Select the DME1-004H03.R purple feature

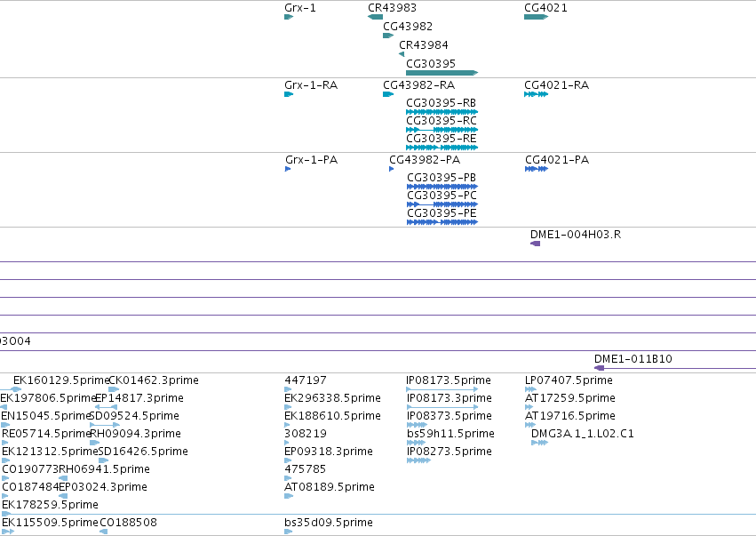535,244
